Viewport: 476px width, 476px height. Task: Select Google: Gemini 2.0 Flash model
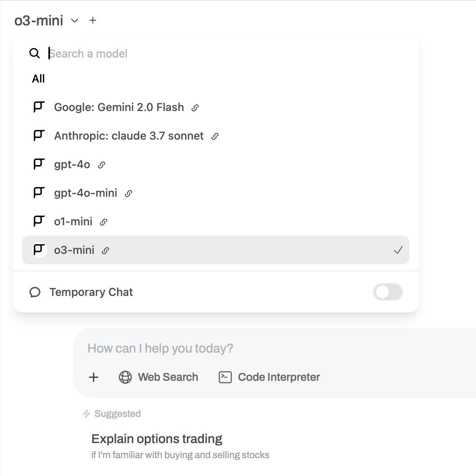(119, 107)
